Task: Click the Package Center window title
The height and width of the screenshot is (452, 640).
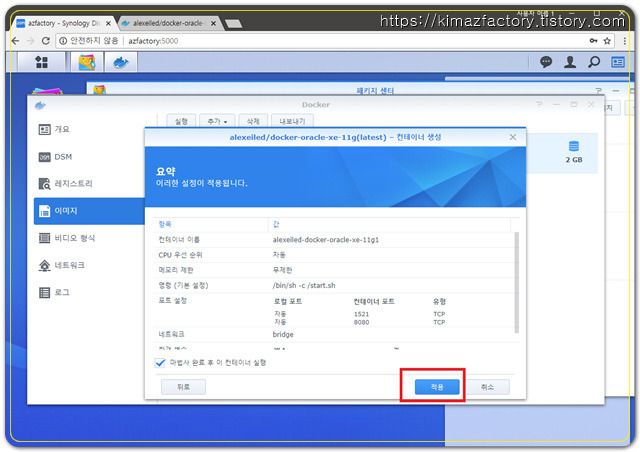Action: [375, 91]
